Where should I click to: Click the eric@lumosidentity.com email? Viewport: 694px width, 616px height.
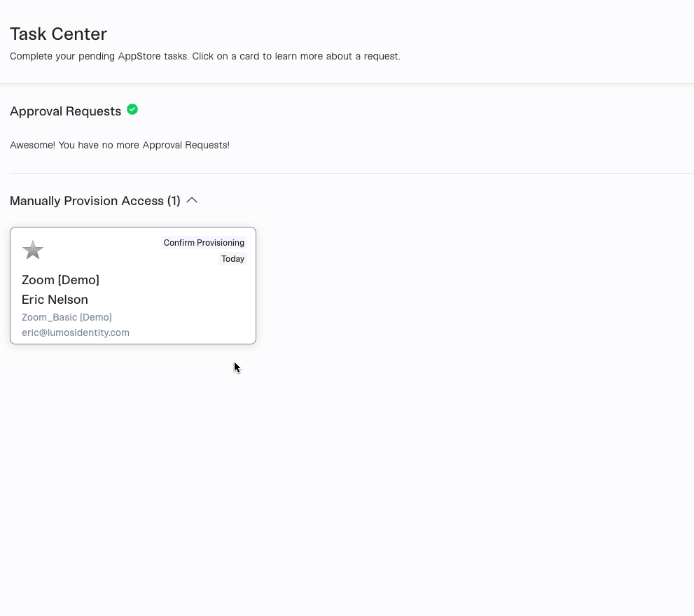pos(76,332)
